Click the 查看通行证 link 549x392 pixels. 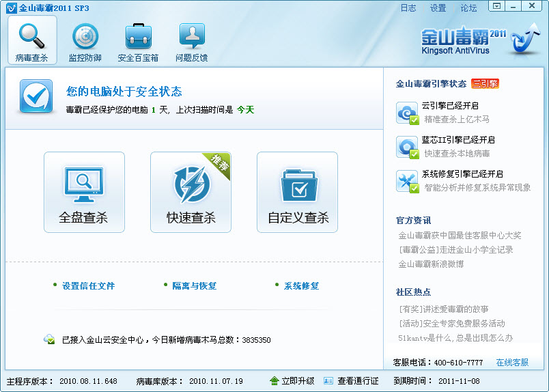[x=358, y=381]
